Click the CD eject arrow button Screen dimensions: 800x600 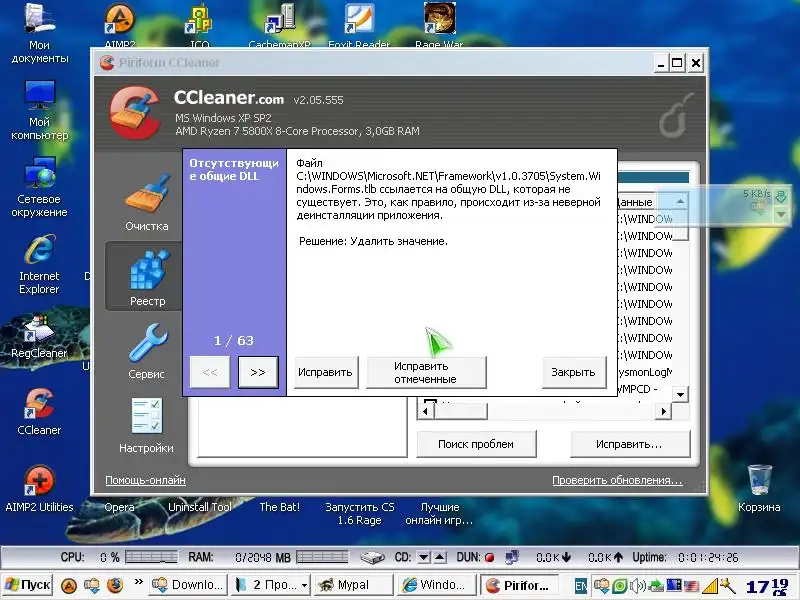pos(440,557)
